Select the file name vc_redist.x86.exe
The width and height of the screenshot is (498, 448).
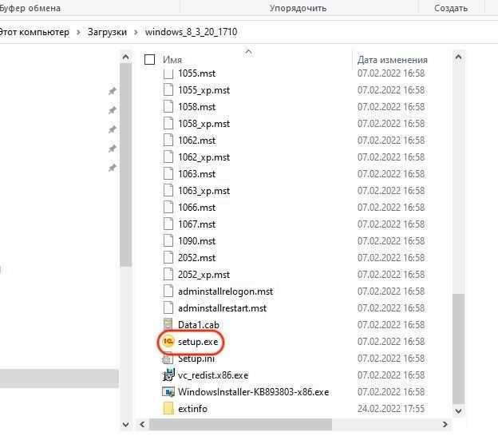pyautogui.click(x=213, y=375)
